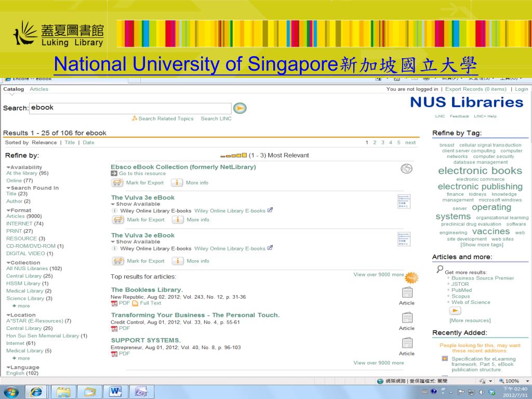Click Mark for Export icon under Ebsco eBook Collection
Viewport: 532px width, 399px height.
pyautogui.click(x=117, y=182)
